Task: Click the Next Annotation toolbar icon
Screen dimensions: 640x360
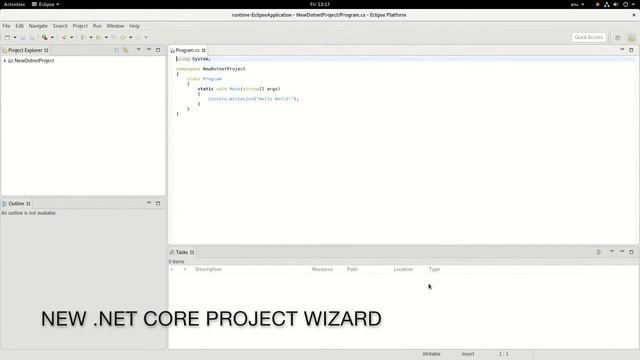Action: pyautogui.click(x=82, y=37)
